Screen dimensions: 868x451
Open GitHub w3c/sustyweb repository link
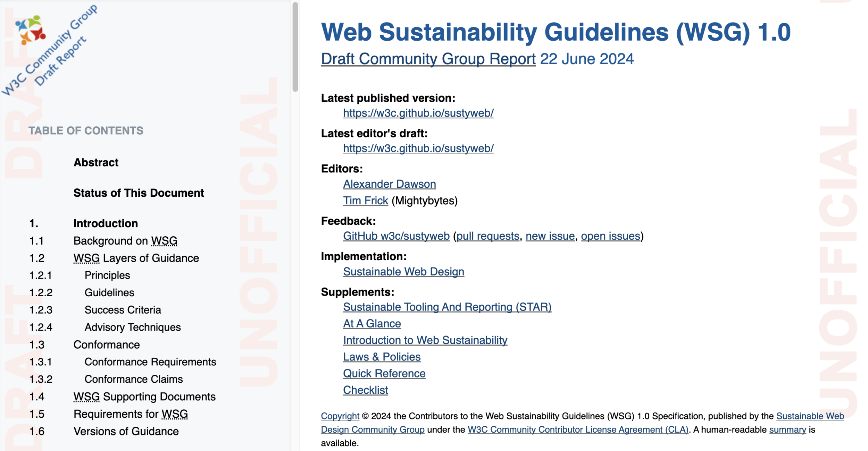(396, 236)
